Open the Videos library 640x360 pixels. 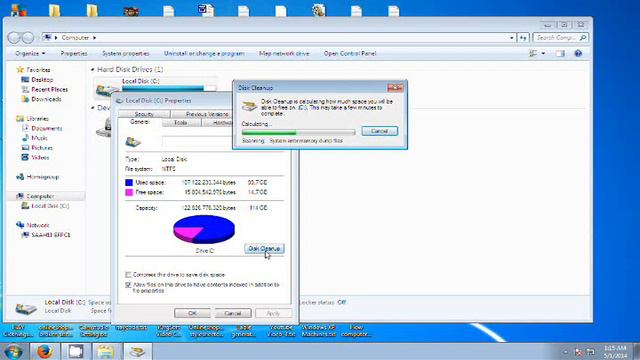40,158
